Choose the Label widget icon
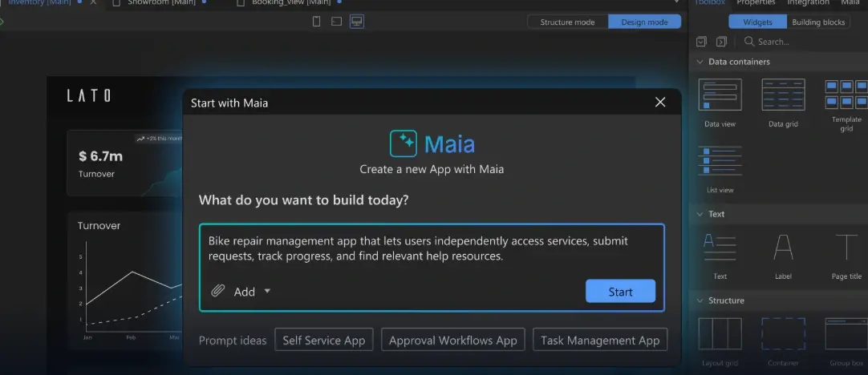Screen dimensions: 868x375 pyautogui.click(x=783, y=248)
